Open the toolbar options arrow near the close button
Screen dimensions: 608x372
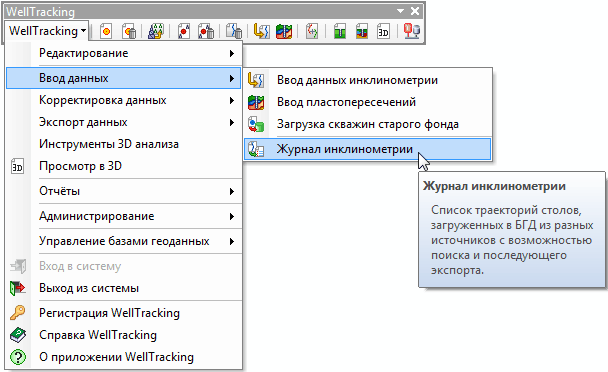(x=401, y=11)
